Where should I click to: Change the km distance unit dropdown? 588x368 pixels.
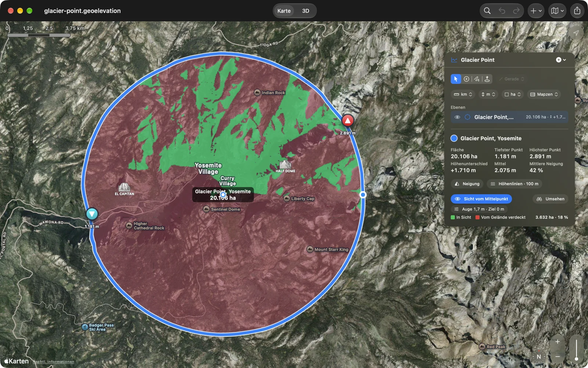pyautogui.click(x=463, y=95)
